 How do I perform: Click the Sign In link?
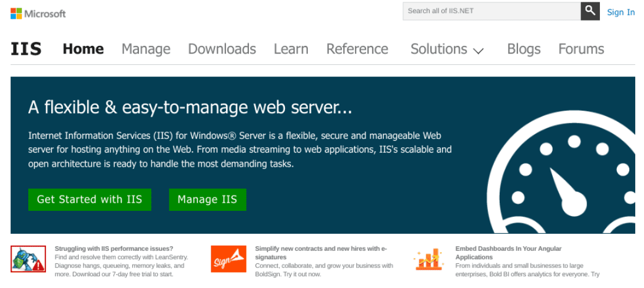[x=620, y=12]
